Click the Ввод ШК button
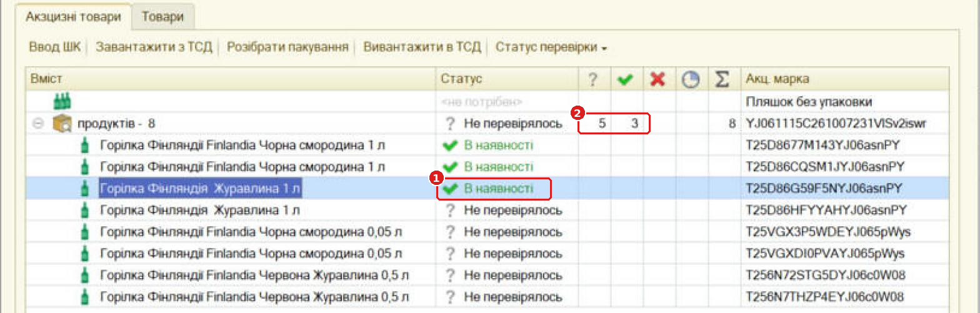Image resolution: width=980 pixels, height=313 pixels. click(x=54, y=47)
